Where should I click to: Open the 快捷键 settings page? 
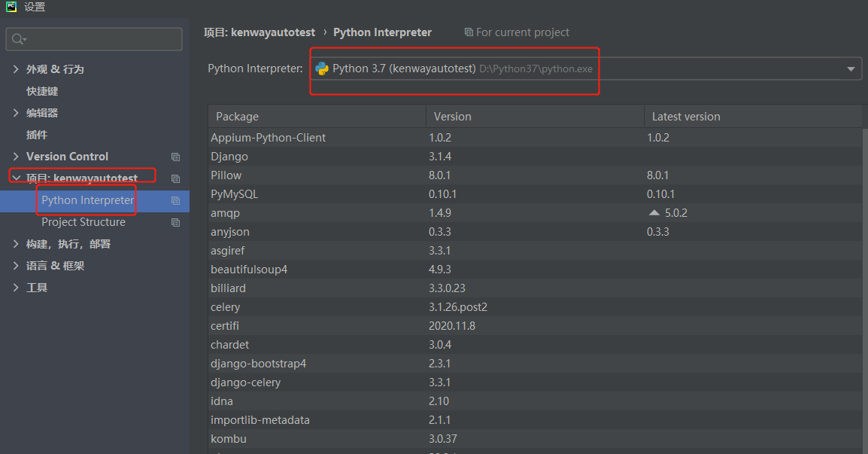pyautogui.click(x=42, y=91)
